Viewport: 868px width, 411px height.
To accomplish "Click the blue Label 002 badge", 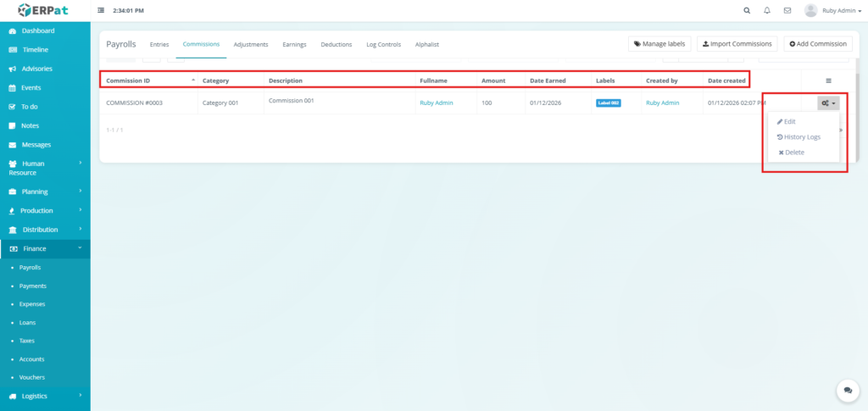I will pyautogui.click(x=608, y=103).
